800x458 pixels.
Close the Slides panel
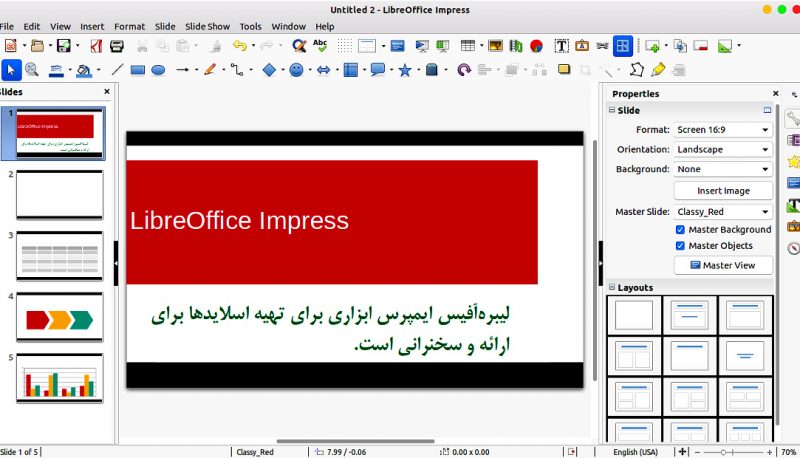tap(107, 91)
